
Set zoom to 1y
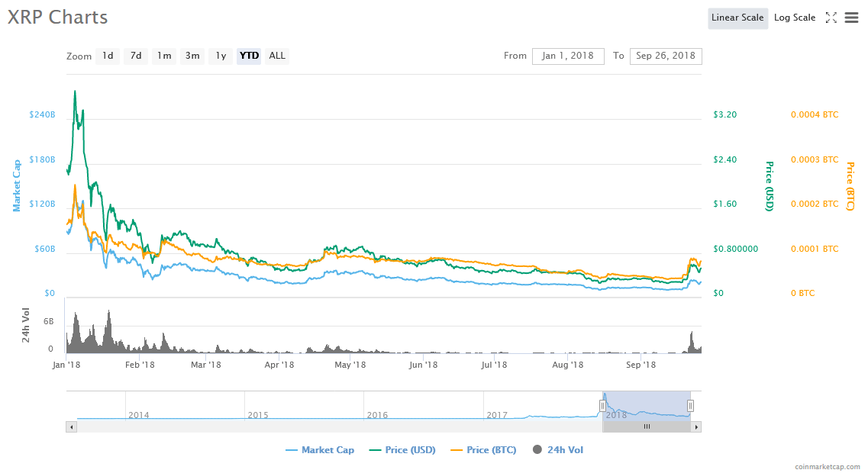pos(221,56)
